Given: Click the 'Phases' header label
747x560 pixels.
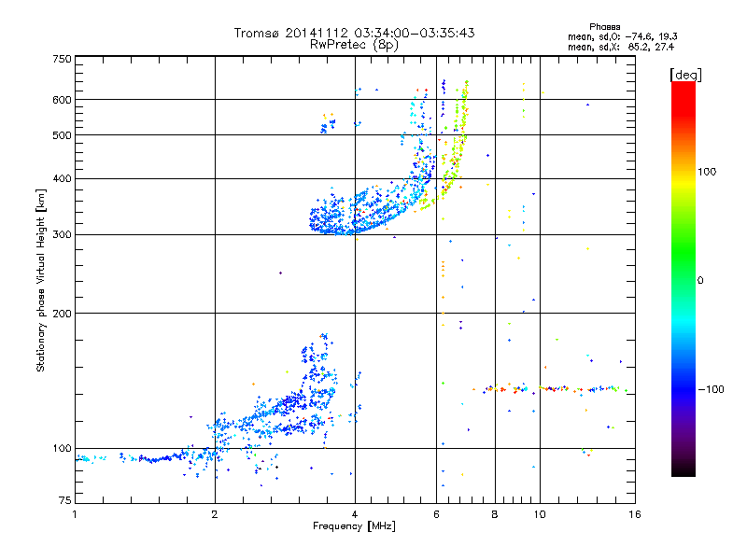Looking at the screenshot, I should pos(604,27).
